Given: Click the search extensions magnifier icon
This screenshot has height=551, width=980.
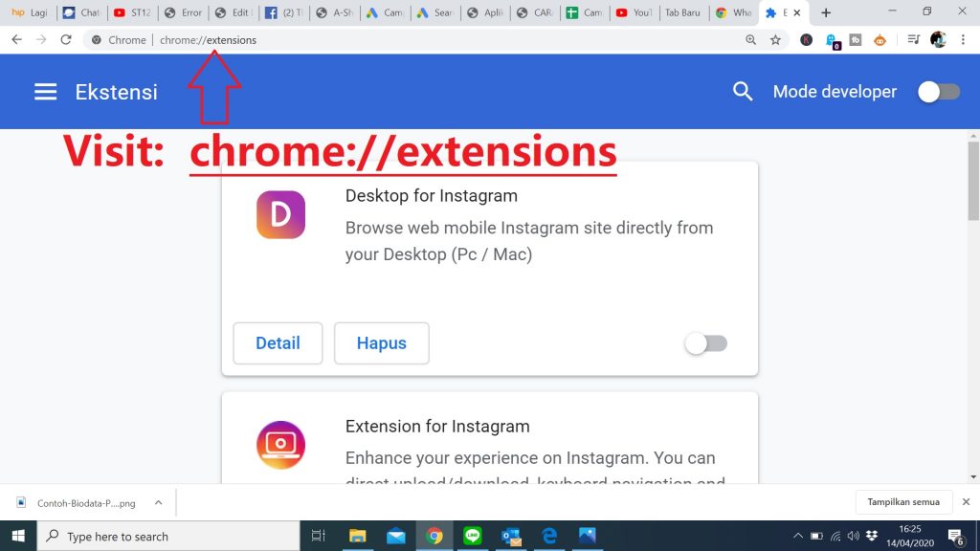Looking at the screenshot, I should [743, 92].
